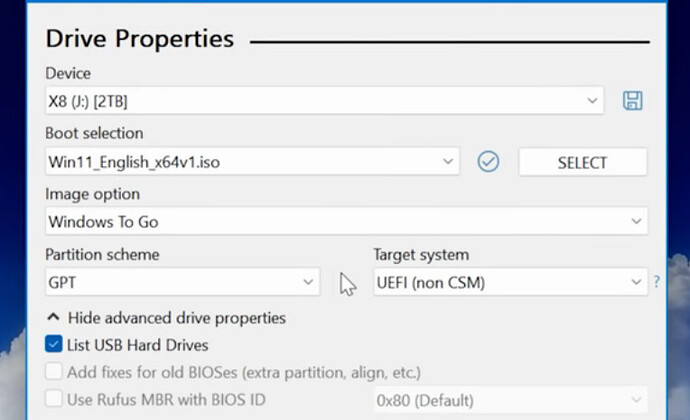Open the Boot selection dropdown with Win11_English_x64v1.iso
This screenshot has width=690, height=420.
pos(252,161)
